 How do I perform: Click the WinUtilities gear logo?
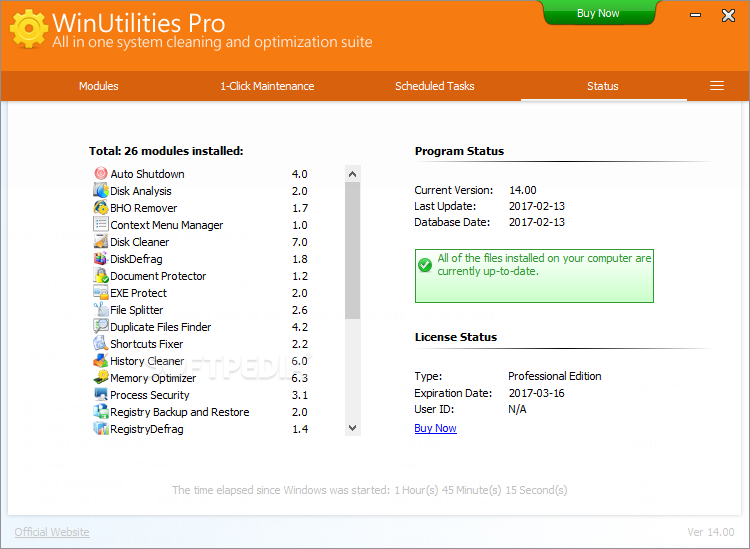[x=29, y=29]
